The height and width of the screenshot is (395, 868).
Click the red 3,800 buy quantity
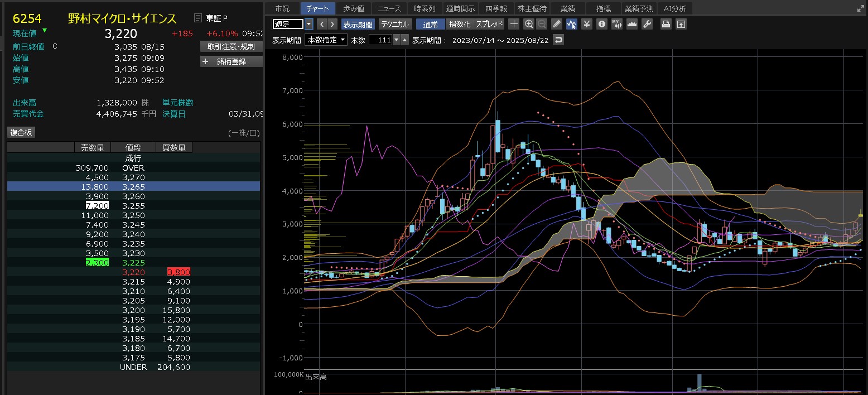179,272
